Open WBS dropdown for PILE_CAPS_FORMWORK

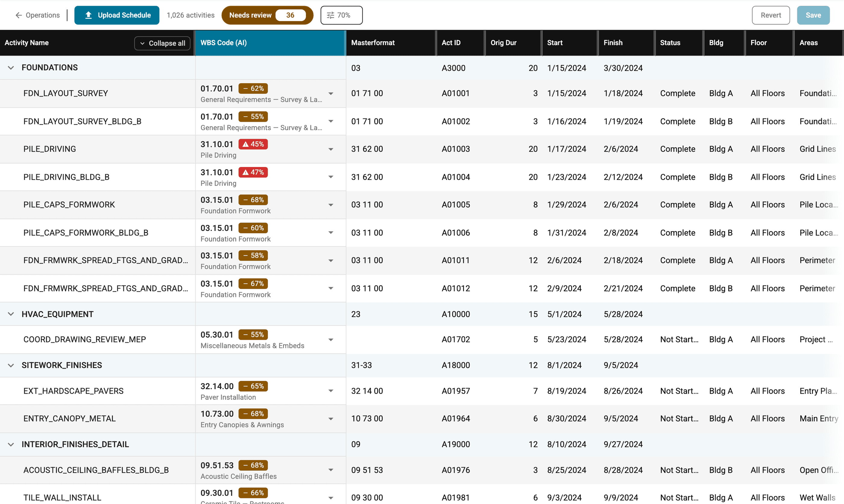coord(331,205)
